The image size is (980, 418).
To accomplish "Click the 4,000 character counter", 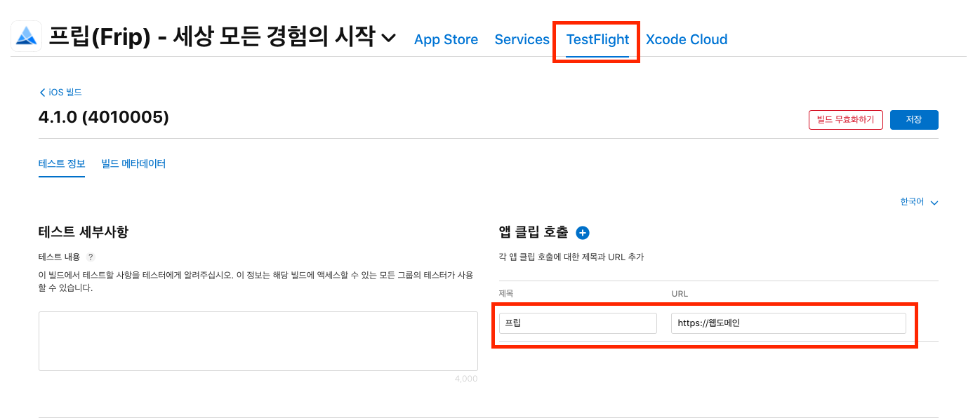I will 466,379.
